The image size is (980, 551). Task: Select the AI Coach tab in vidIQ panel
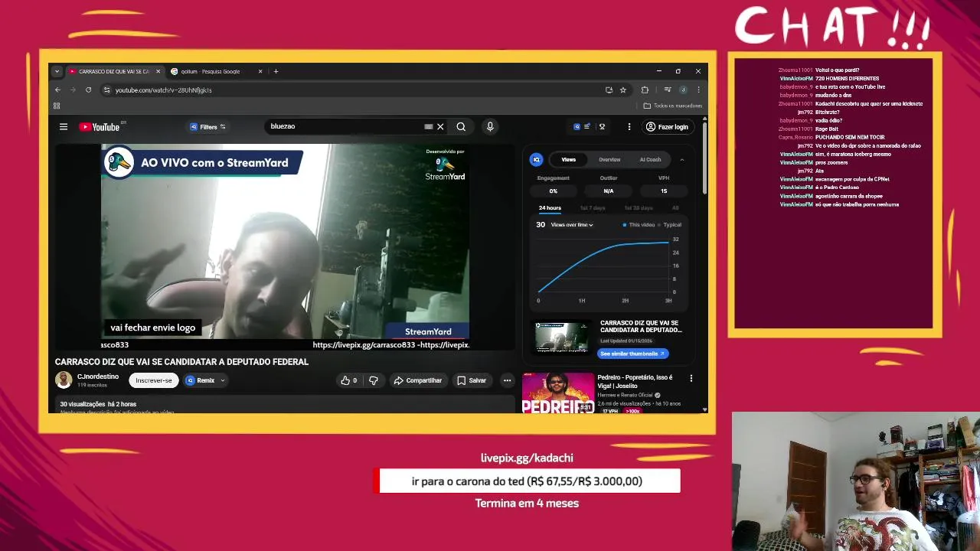point(650,159)
